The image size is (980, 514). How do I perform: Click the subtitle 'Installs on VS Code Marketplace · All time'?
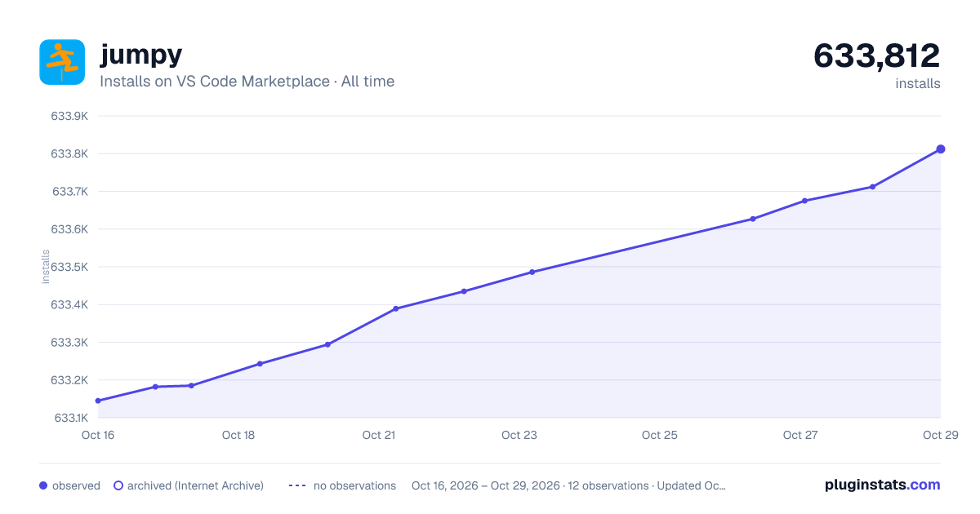point(247,82)
